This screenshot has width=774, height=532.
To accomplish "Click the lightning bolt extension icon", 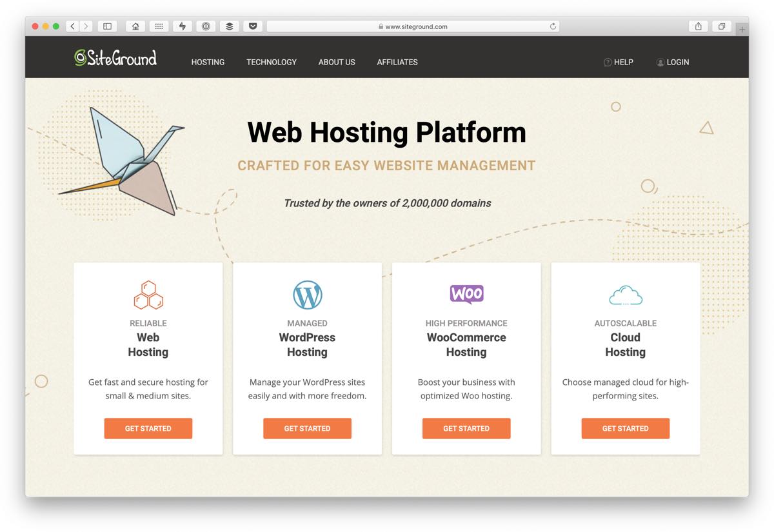I will pyautogui.click(x=183, y=26).
